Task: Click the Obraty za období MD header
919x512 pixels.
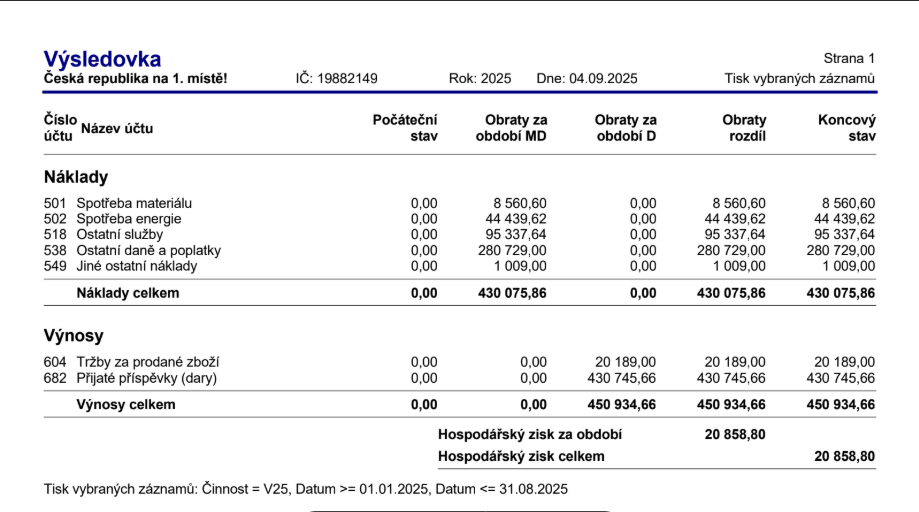Action: coord(511,127)
